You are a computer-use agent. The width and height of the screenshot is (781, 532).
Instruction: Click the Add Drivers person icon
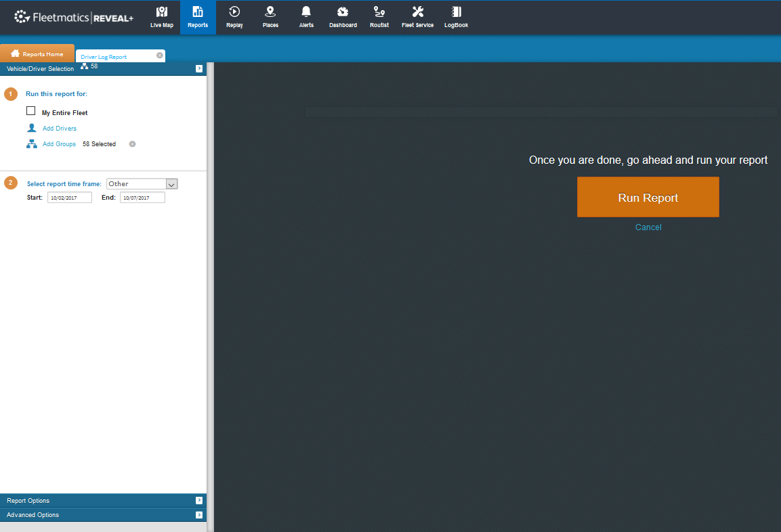click(x=32, y=128)
